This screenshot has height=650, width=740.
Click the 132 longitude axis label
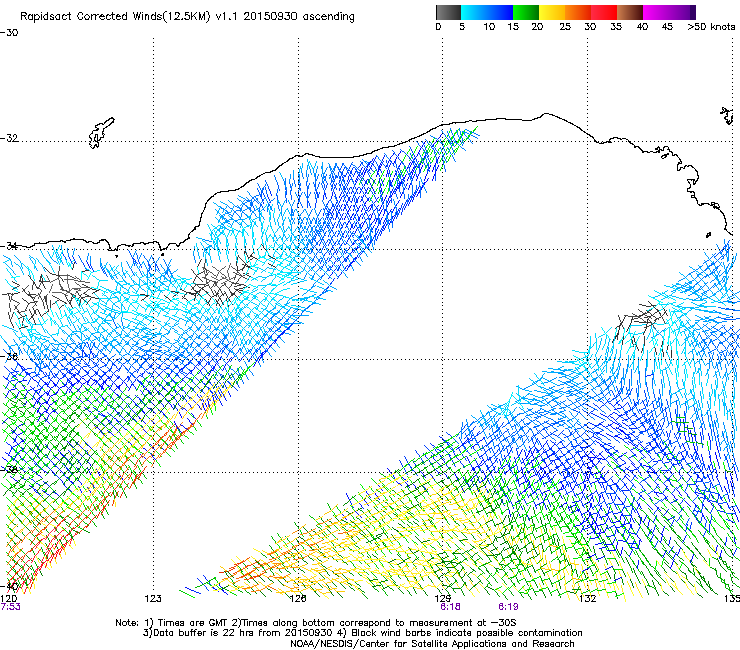(588, 599)
